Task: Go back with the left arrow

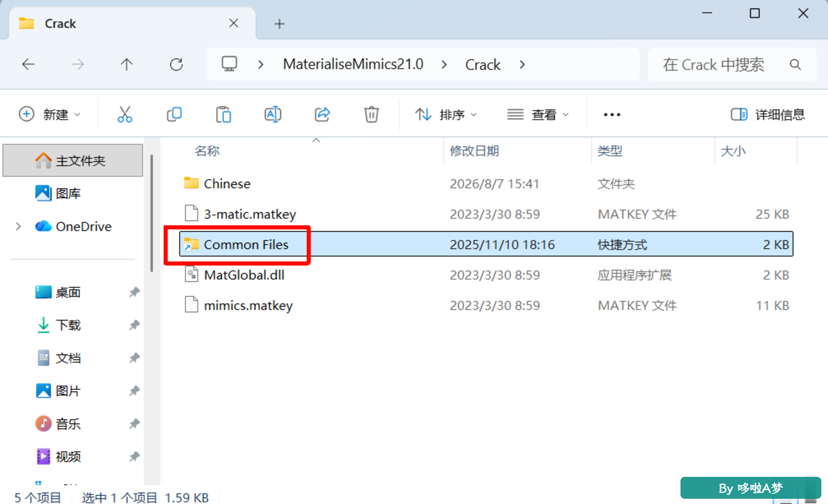Action: click(29, 64)
